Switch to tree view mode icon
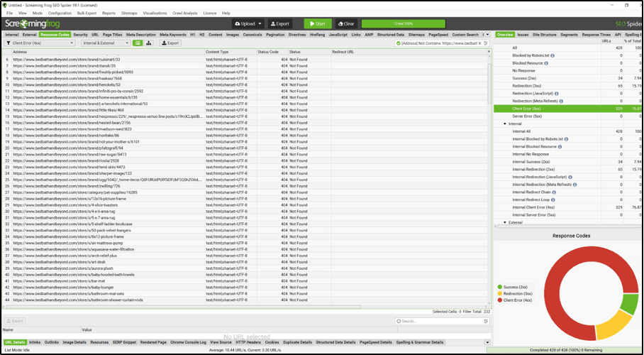 point(150,43)
